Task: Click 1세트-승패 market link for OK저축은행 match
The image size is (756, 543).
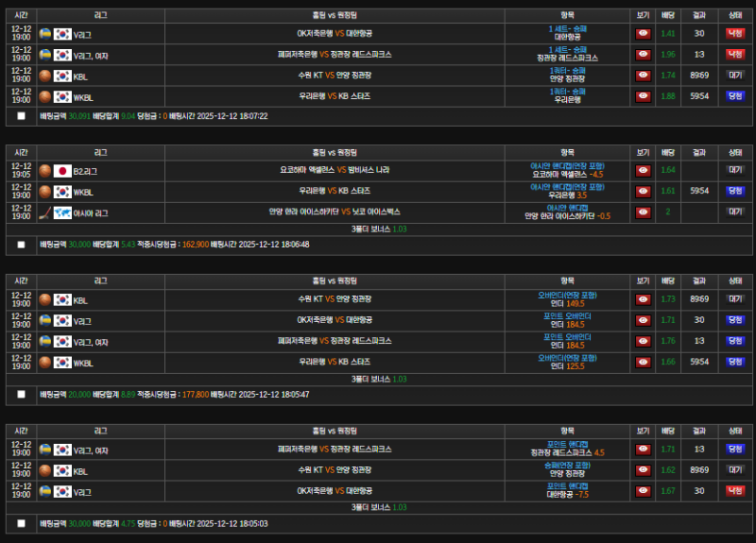Action: point(567,28)
